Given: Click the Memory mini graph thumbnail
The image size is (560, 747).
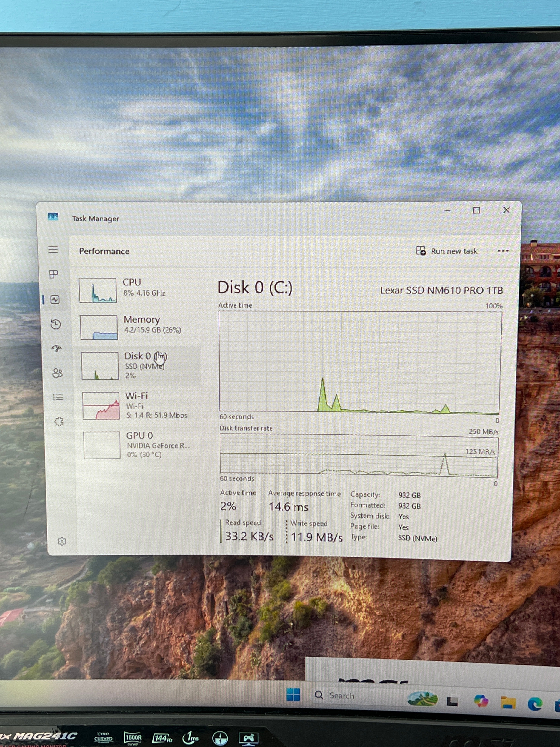Looking at the screenshot, I should coord(99,328).
